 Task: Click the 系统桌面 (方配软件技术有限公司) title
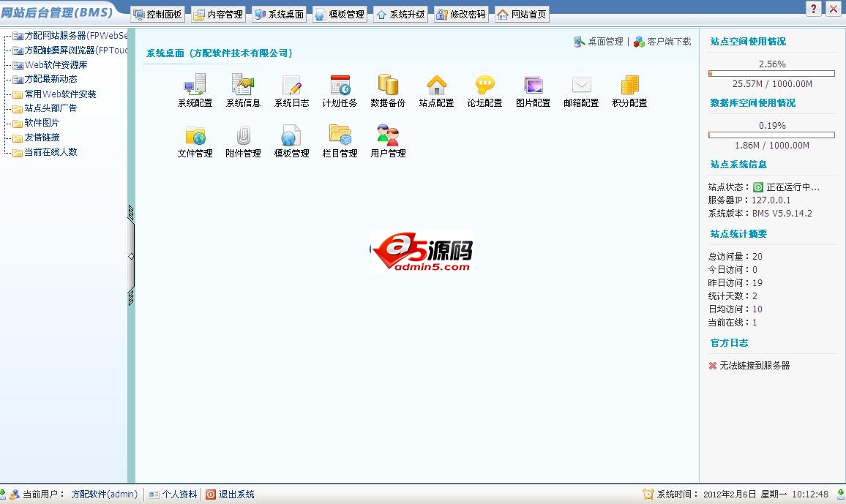click(x=219, y=53)
